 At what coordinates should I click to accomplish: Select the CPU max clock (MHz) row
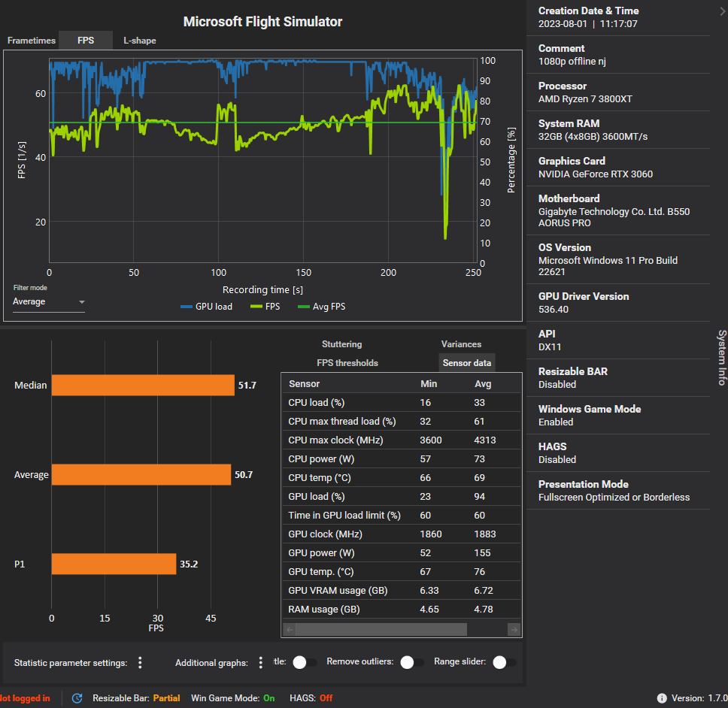(x=401, y=440)
